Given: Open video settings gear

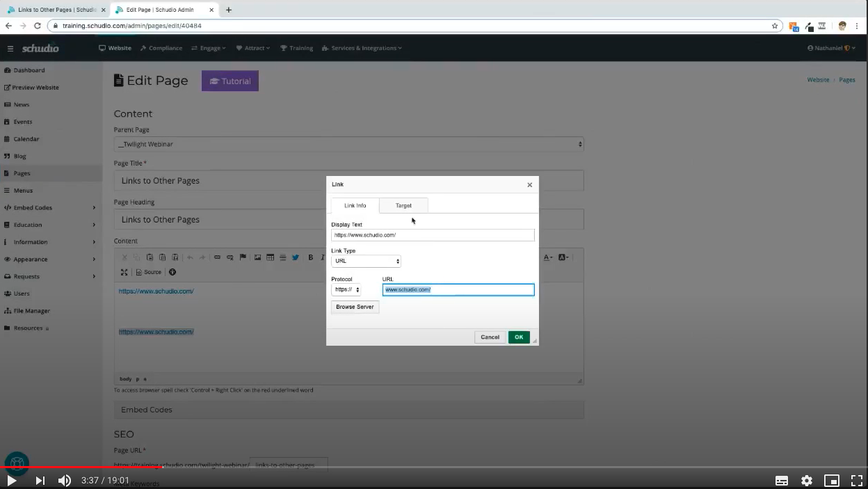Looking at the screenshot, I should (807, 480).
